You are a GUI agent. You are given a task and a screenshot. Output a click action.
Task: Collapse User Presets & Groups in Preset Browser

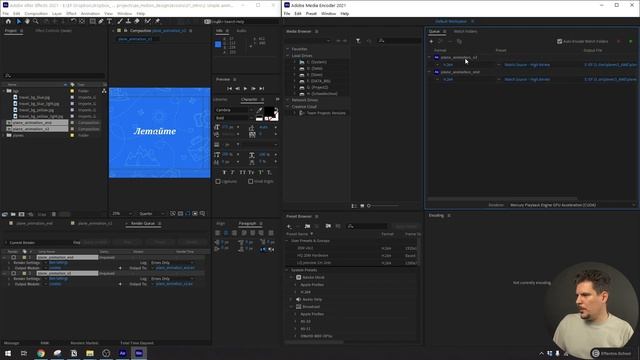tap(287, 241)
